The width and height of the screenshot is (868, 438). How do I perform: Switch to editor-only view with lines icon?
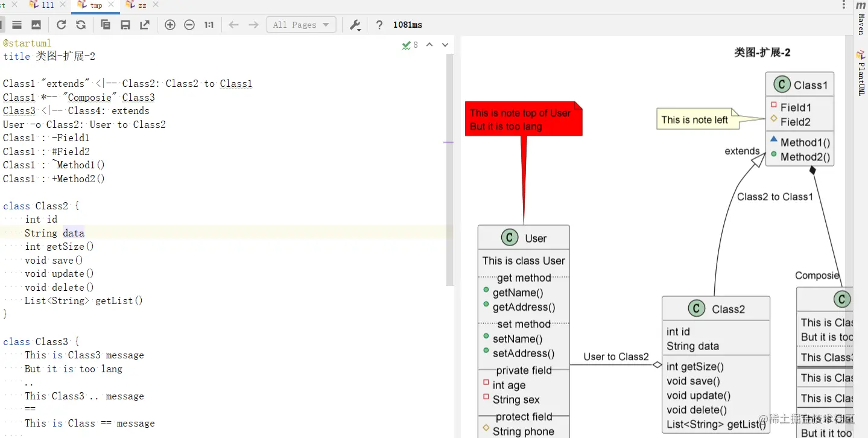[x=17, y=25]
